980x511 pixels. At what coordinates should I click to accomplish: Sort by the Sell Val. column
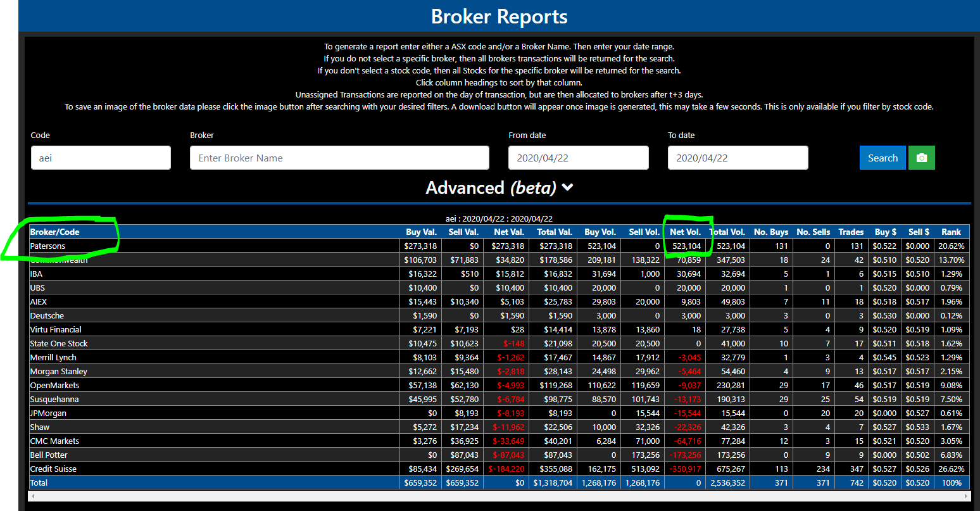pos(463,232)
